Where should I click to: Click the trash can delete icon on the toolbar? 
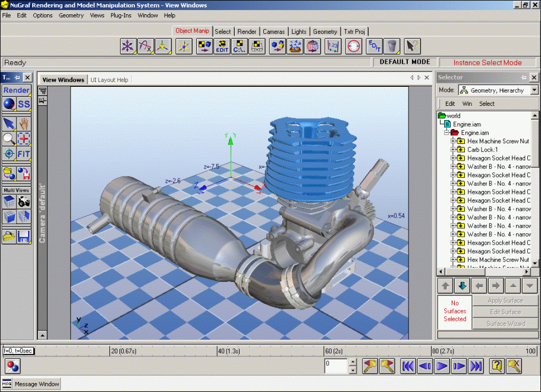click(391, 46)
